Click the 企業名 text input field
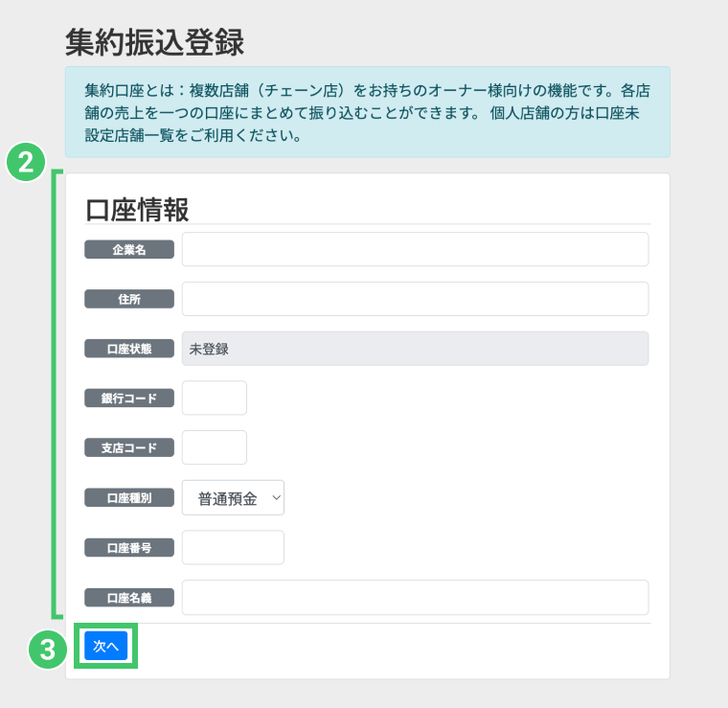Screen dimensions: 728x708 (415, 249)
